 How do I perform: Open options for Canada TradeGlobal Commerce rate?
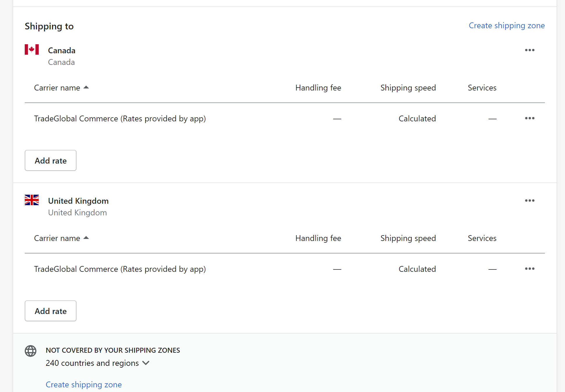pyautogui.click(x=530, y=118)
